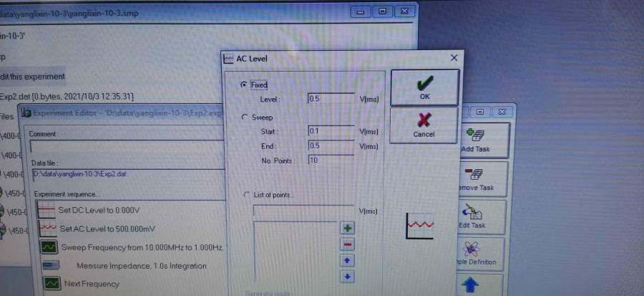Select the Fixed radio button
Screen dimensions: 644x296
click(245, 85)
